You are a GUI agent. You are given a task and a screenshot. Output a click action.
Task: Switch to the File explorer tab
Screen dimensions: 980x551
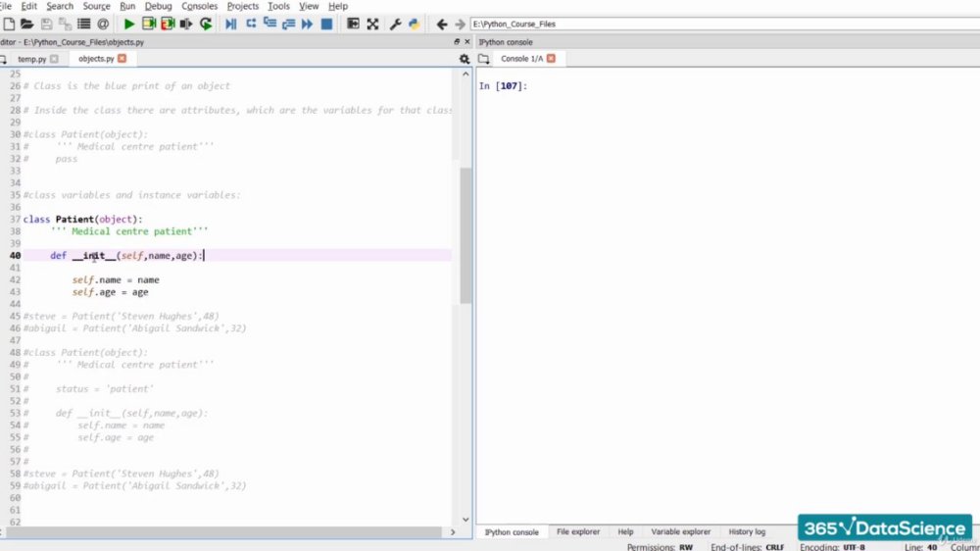(578, 531)
